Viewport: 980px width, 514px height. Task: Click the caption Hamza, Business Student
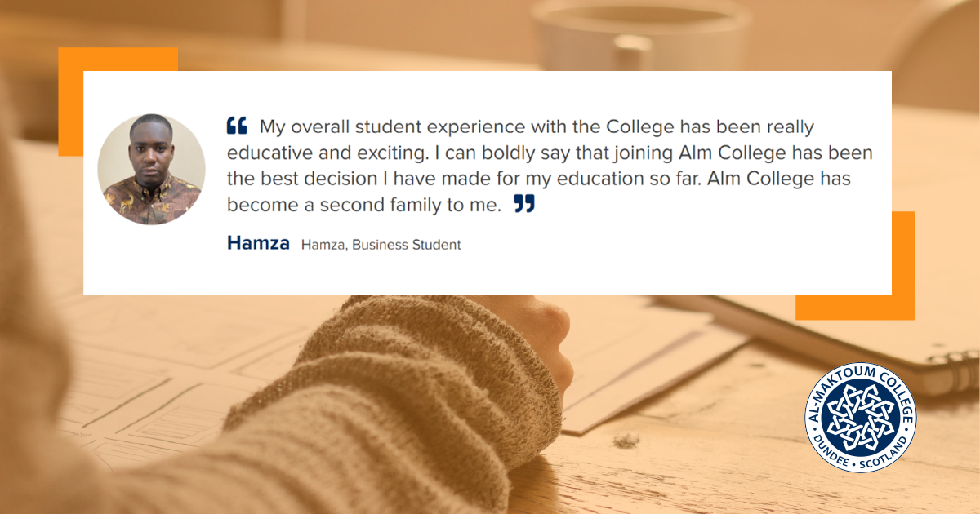point(381,245)
